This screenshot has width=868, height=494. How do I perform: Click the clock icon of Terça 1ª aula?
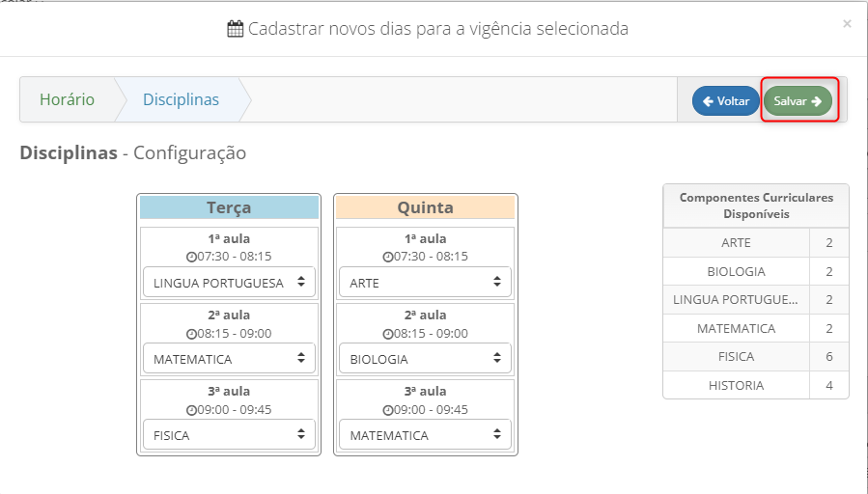pyautogui.click(x=190, y=258)
